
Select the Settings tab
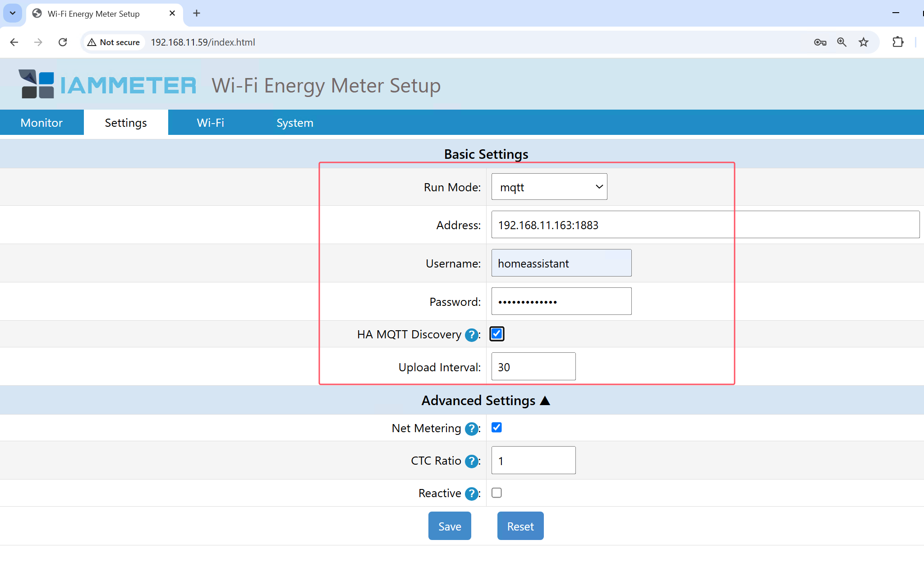tap(126, 123)
